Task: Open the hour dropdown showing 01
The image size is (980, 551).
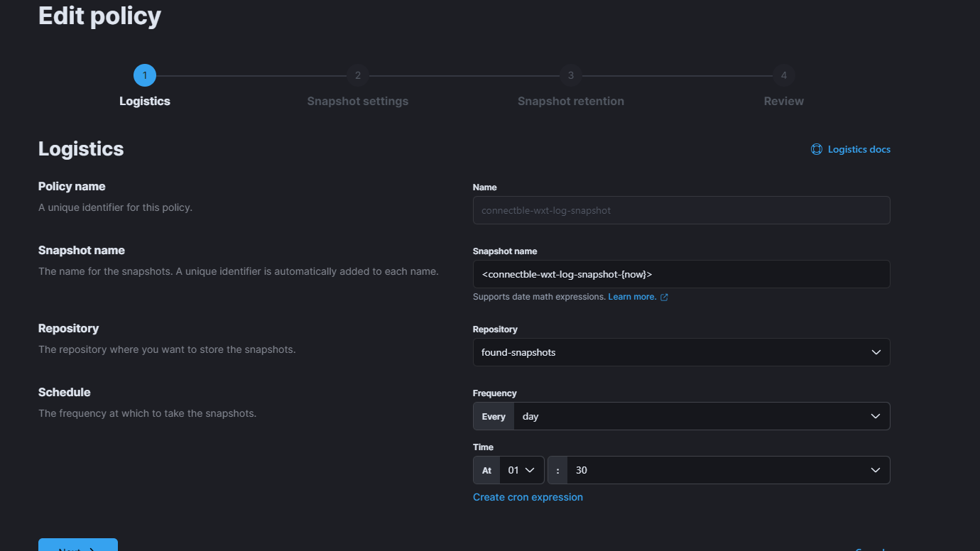Action: (x=521, y=470)
